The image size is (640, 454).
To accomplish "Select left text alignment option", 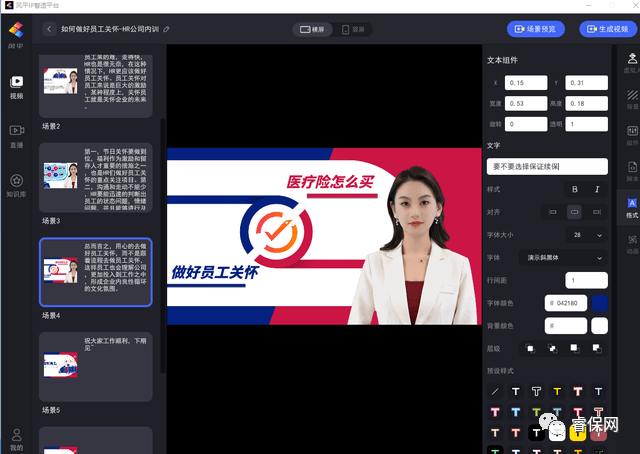I will point(551,212).
